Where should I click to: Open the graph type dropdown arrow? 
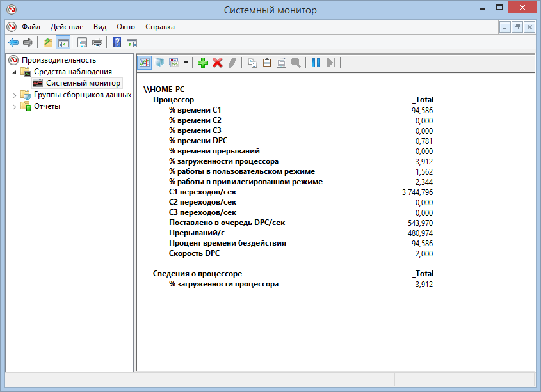pyautogui.click(x=186, y=63)
